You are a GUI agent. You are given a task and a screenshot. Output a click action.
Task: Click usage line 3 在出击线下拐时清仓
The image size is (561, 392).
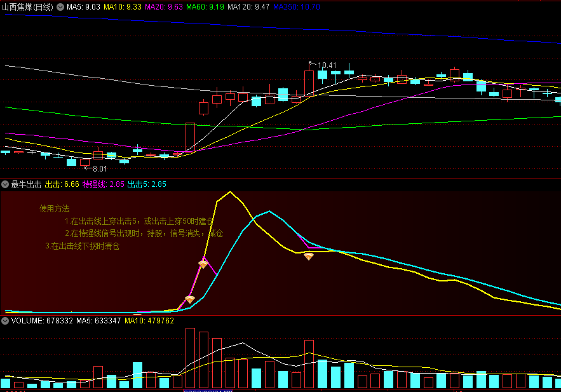point(83,246)
